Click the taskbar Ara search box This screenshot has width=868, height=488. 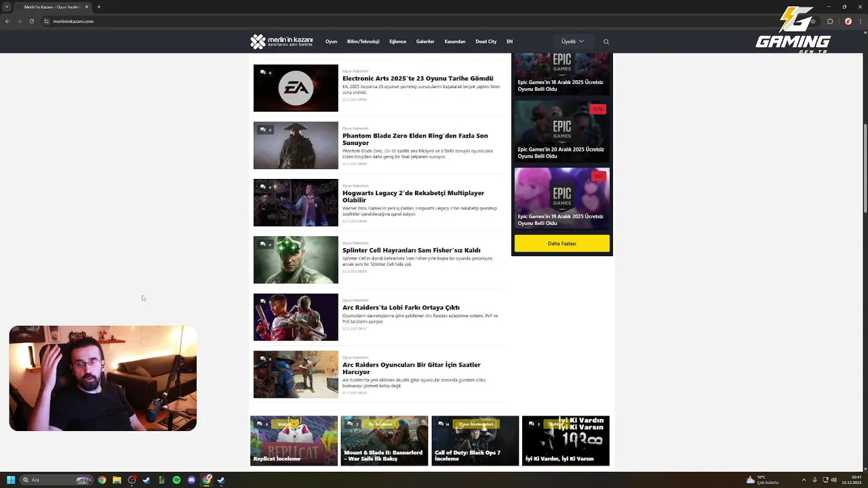point(57,480)
